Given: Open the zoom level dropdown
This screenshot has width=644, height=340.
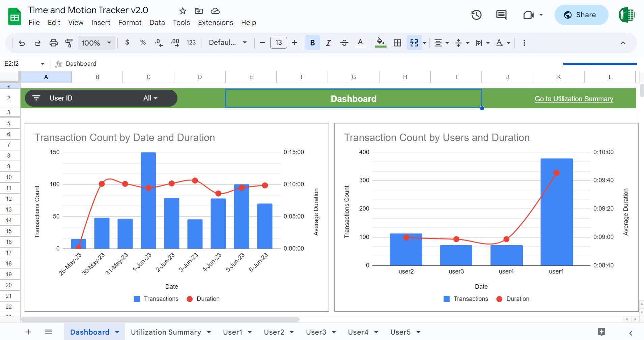Looking at the screenshot, I should coord(96,43).
